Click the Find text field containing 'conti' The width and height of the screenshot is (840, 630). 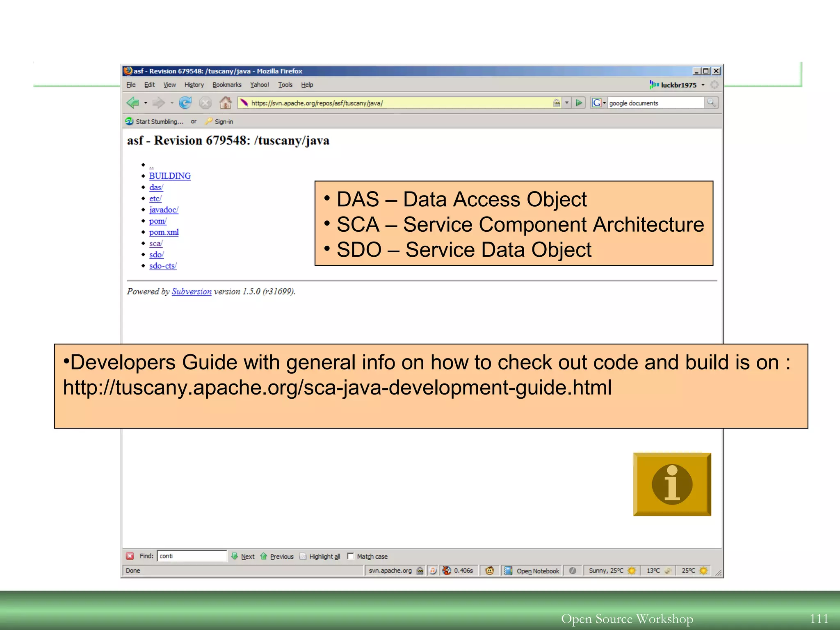point(192,556)
